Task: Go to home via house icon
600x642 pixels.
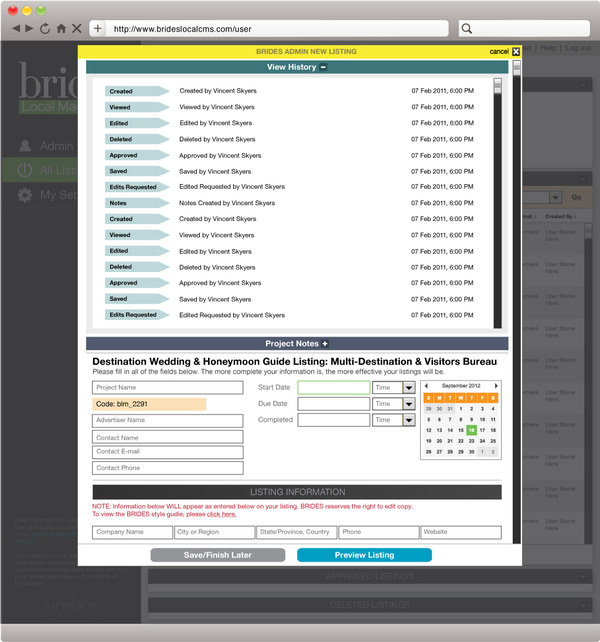Action: (x=61, y=29)
